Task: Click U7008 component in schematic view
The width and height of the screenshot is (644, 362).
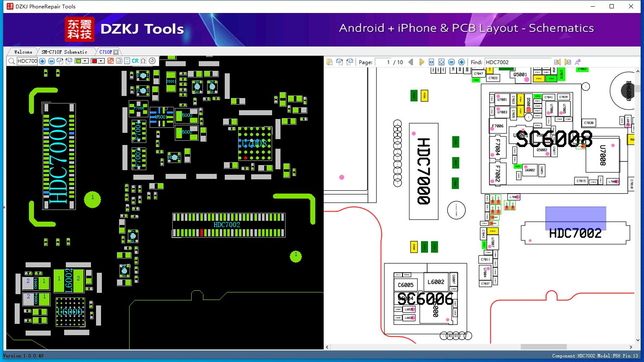Action: pos(602,155)
